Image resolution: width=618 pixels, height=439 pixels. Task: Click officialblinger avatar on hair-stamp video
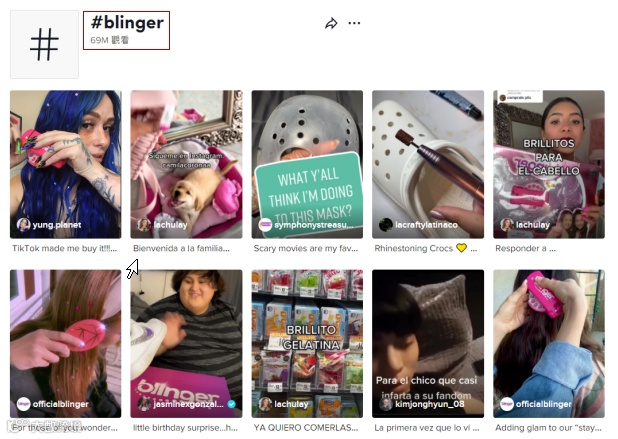click(x=23, y=404)
